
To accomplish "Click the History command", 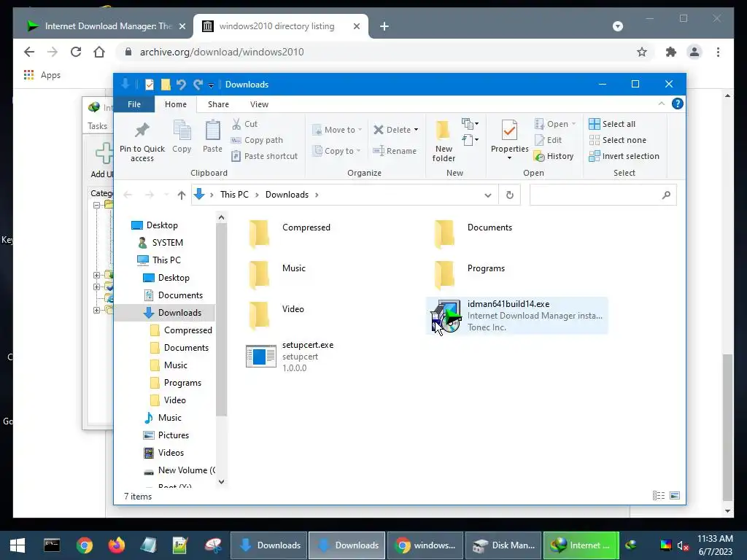I will [554, 156].
